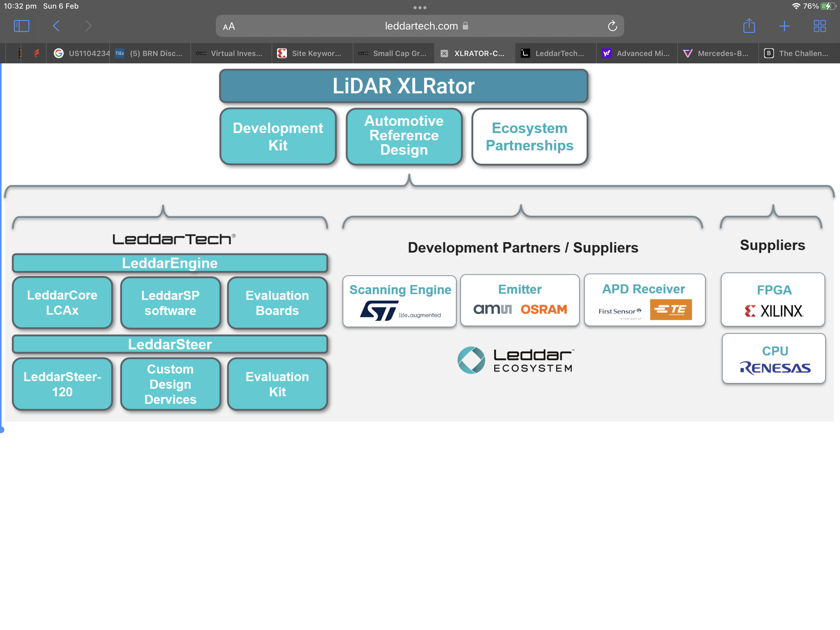Click the LeddarSteer bar
Image resolution: width=840 pixels, height=630 pixels.
pyautogui.click(x=170, y=344)
